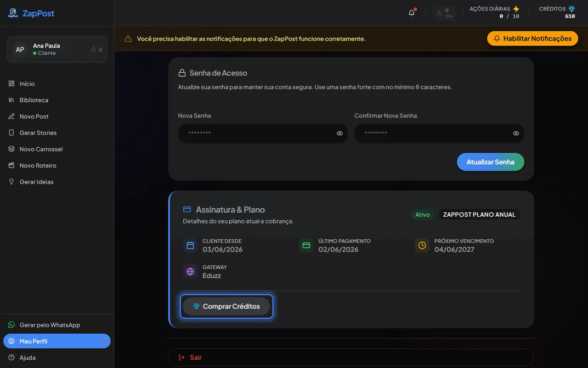Screen dimensions: 588x368
Task: Click the Assinatura & Plano heading
Action: coord(231,210)
